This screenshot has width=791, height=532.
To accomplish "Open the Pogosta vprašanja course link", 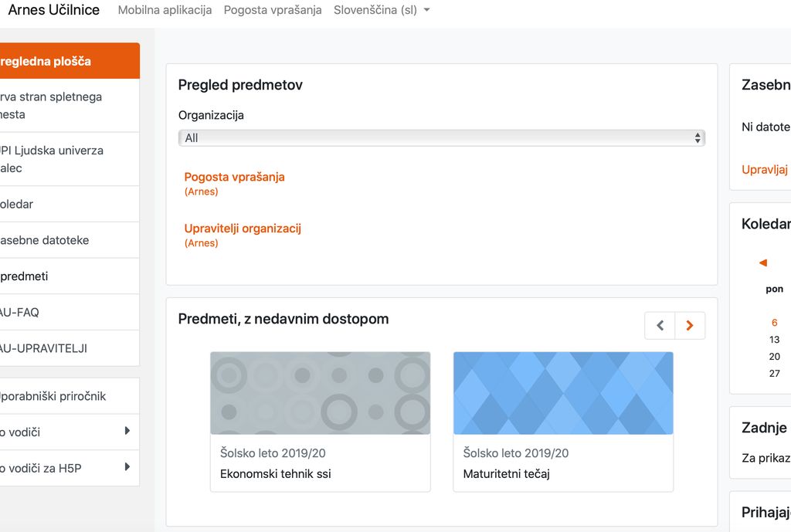I will pyautogui.click(x=234, y=177).
